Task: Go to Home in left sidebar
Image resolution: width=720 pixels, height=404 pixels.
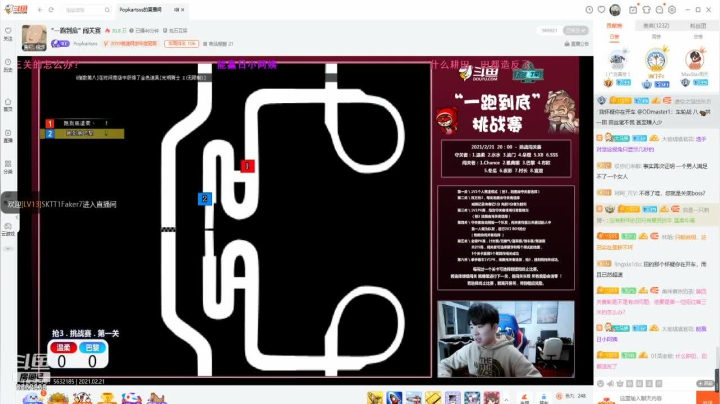Action: pyautogui.click(x=8, y=105)
